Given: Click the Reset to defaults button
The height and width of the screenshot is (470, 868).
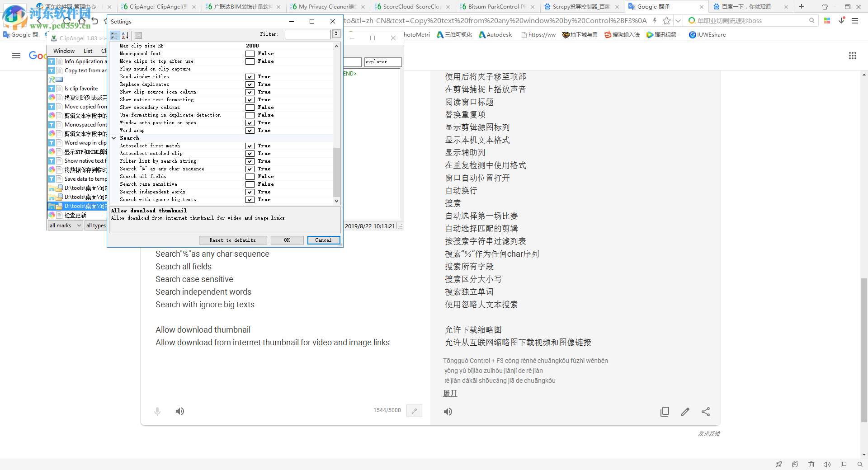Looking at the screenshot, I should (232, 240).
